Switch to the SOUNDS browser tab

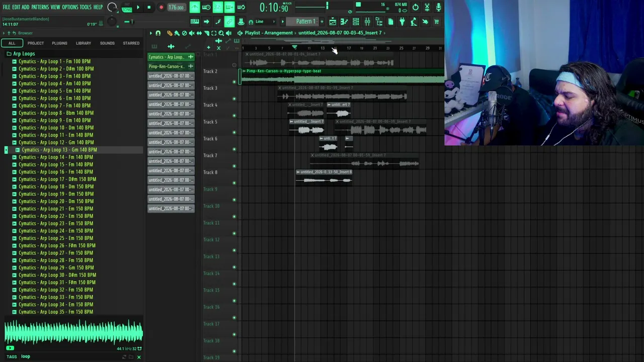point(107,43)
